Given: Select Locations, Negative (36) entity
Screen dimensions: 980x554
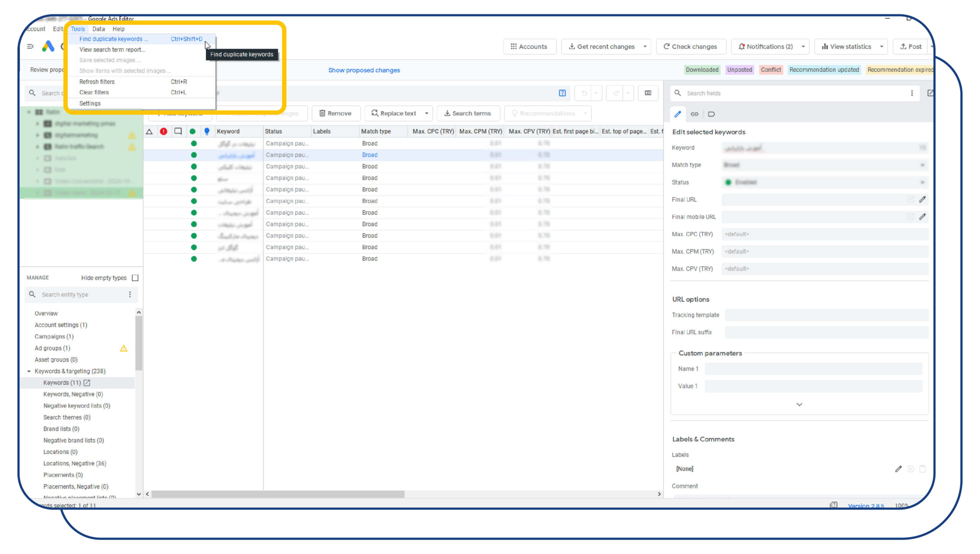Looking at the screenshot, I should tap(75, 463).
